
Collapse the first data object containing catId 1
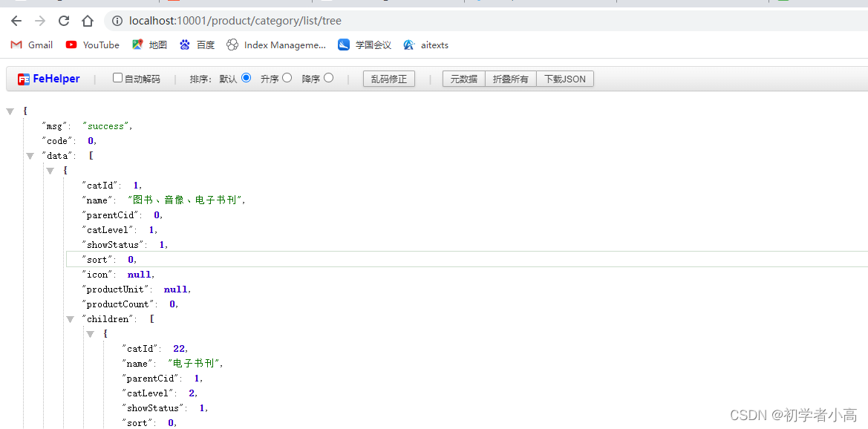50,171
